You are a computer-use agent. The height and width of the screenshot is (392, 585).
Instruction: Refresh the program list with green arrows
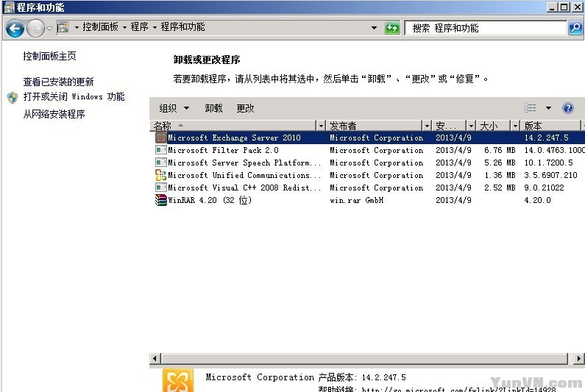(392, 28)
